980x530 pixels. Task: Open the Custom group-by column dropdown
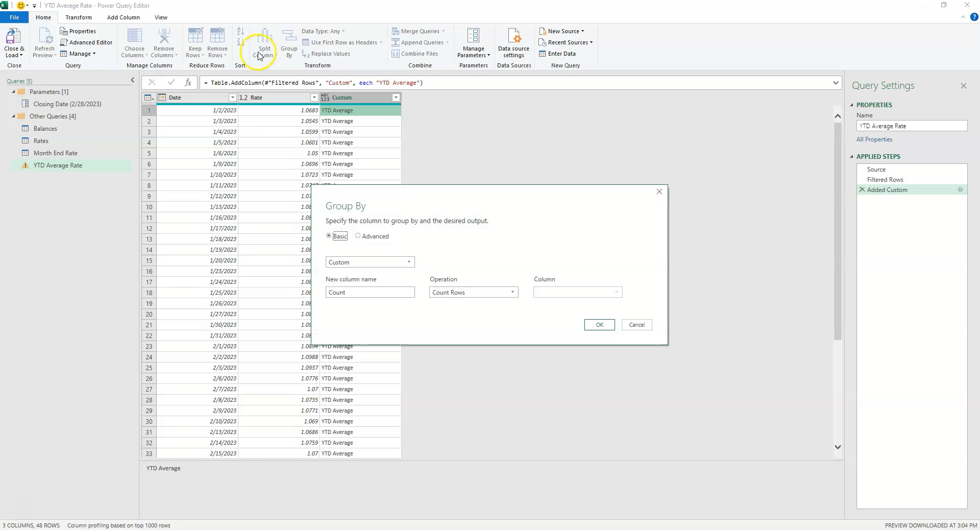pos(408,262)
